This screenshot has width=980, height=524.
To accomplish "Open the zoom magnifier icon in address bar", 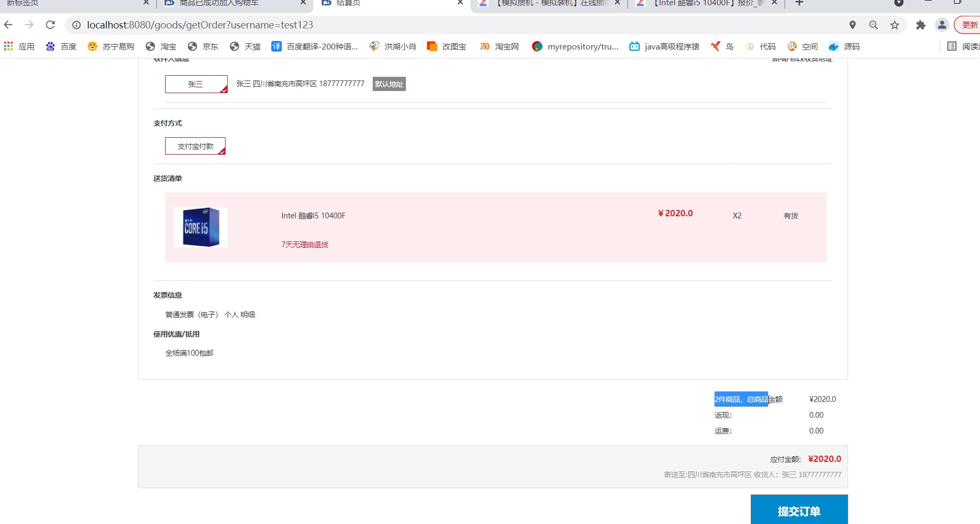I will 874,25.
